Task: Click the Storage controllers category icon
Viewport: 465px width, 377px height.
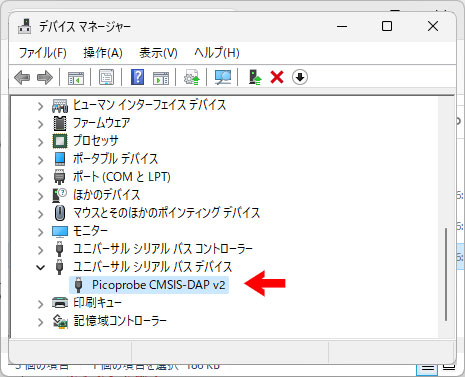Action: tap(60, 321)
